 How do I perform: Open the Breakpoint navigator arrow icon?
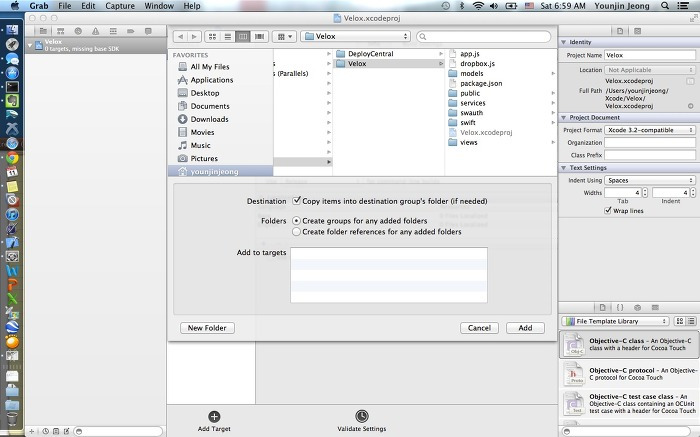131,31
